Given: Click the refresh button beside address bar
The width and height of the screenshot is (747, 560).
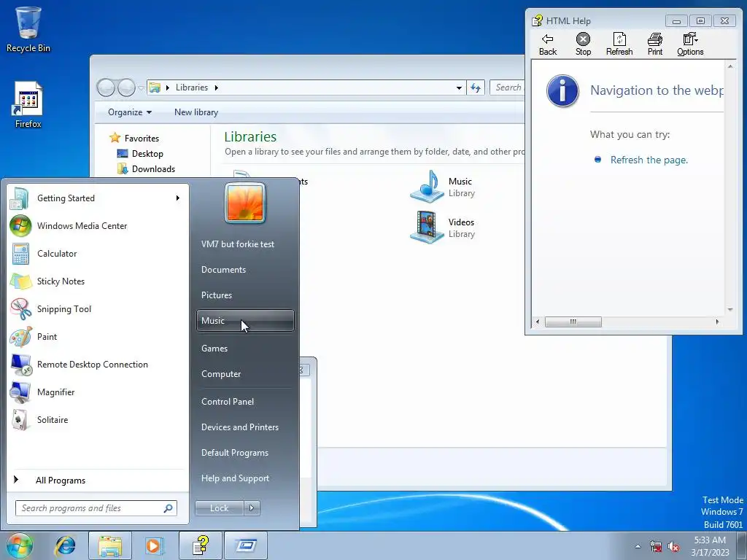Looking at the screenshot, I should tap(476, 87).
